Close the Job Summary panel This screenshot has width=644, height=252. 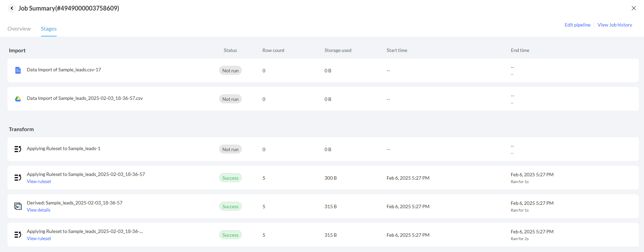click(633, 8)
